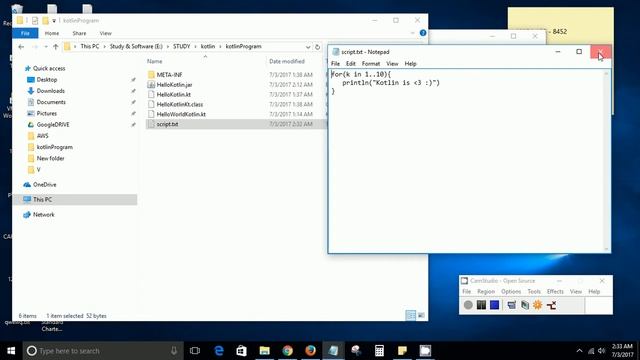
Task: Show hidden system tray icons
Action: [x=579, y=351]
